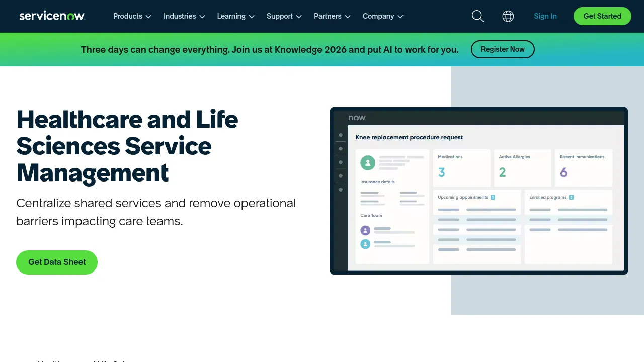Click the Medications count card
Image resolution: width=644 pixels, height=362 pixels.
461,168
